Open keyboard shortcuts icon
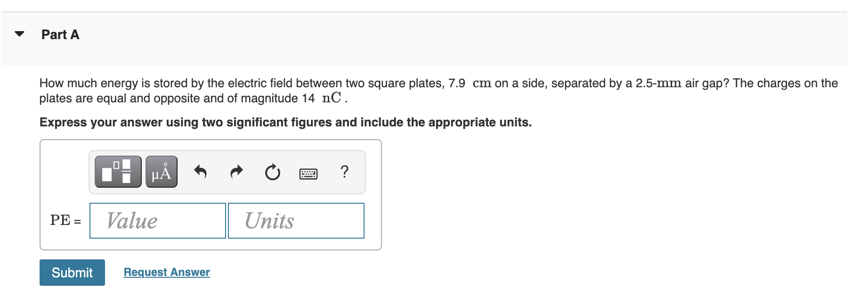This screenshot has height=307, width=868. (x=308, y=174)
